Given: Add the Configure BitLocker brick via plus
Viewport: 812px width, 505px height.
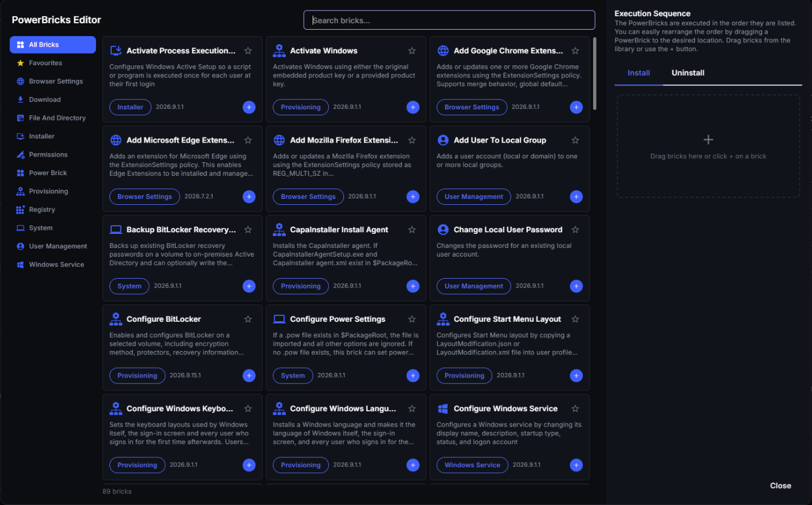Looking at the screenshot, I should point(249,375).
